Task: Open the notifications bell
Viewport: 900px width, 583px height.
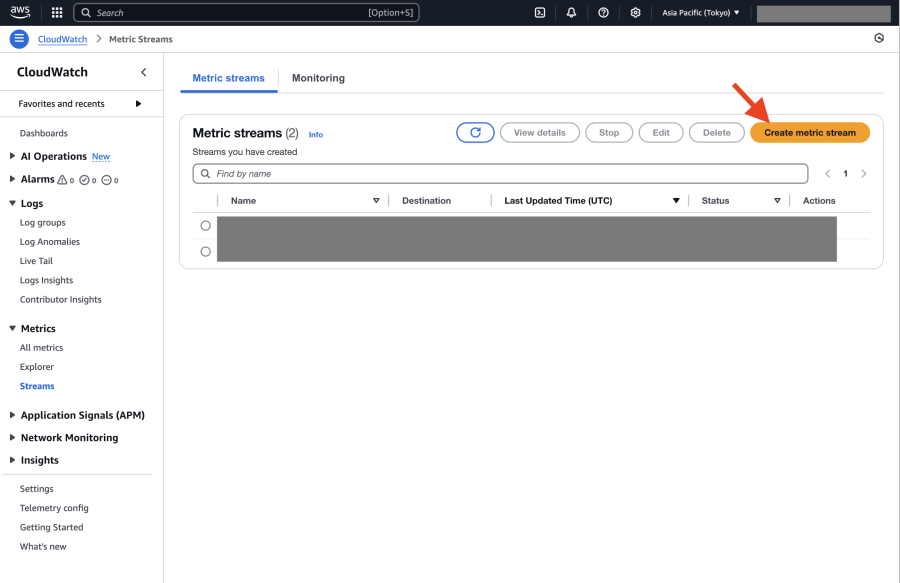Action: click(571, 13)
